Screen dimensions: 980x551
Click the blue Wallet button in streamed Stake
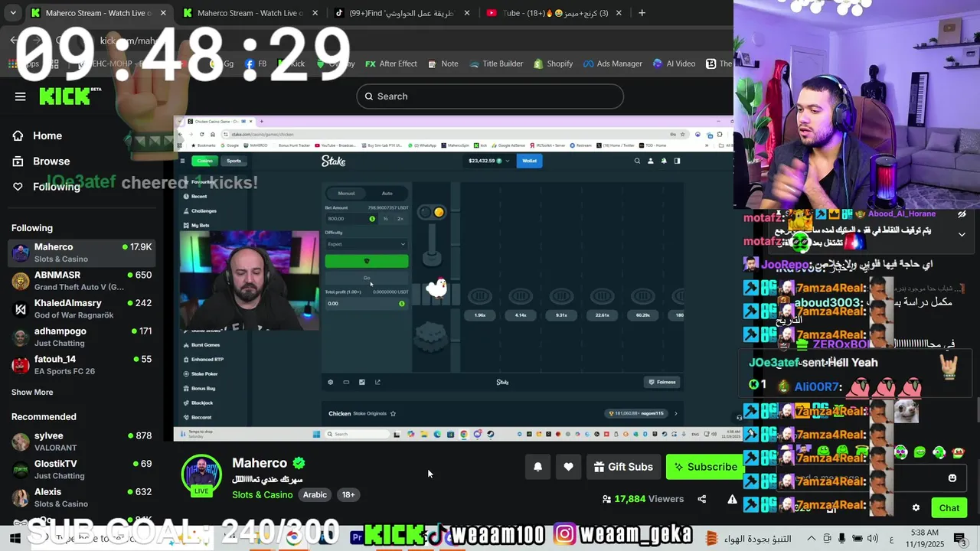click(x=529, y=161)
